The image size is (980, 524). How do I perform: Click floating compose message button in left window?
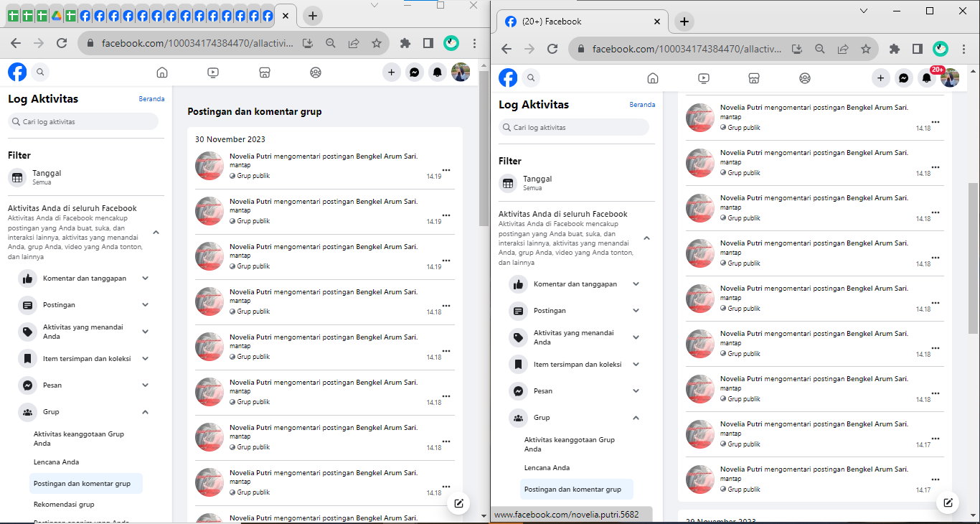[x=459, y=503]
